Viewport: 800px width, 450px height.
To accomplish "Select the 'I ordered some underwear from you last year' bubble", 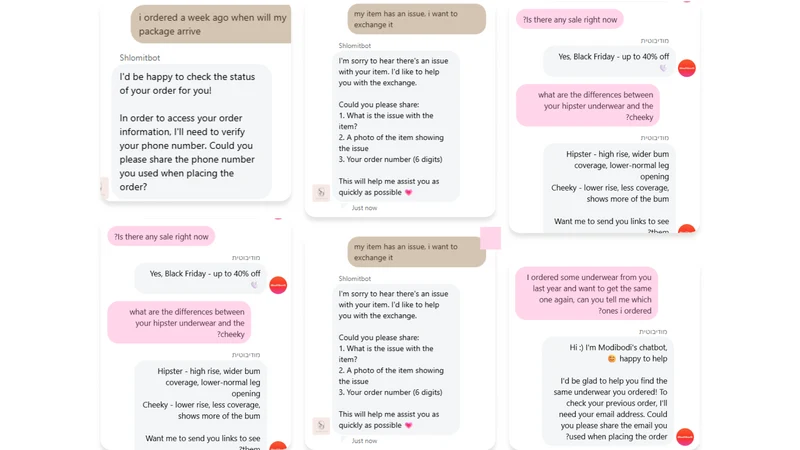I will point(586,293).
